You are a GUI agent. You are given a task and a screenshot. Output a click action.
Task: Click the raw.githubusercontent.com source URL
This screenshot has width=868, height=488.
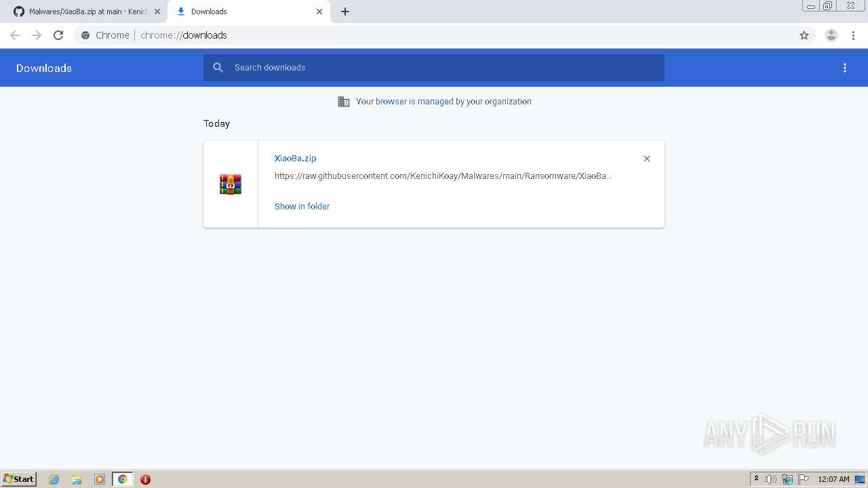point(443,176)
